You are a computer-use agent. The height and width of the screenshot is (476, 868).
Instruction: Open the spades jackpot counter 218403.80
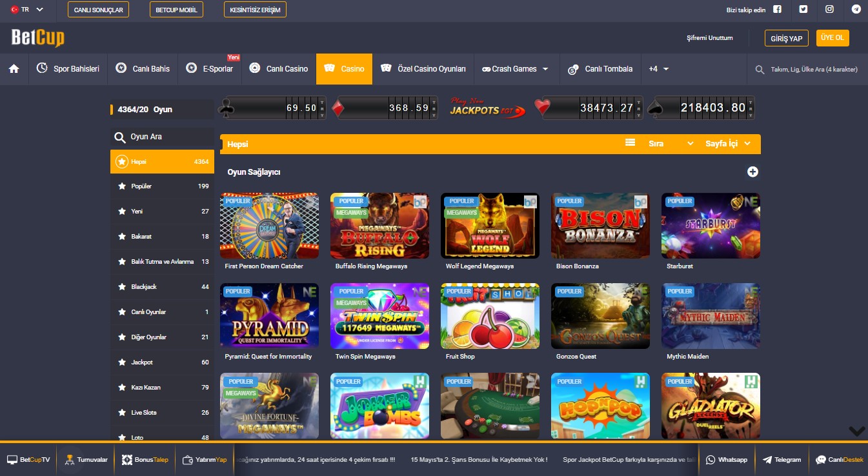click(x=700, y=108)
